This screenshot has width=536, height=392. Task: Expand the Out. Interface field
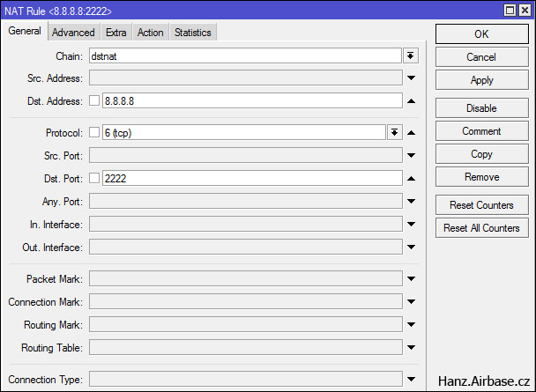[x=411, y=248]
